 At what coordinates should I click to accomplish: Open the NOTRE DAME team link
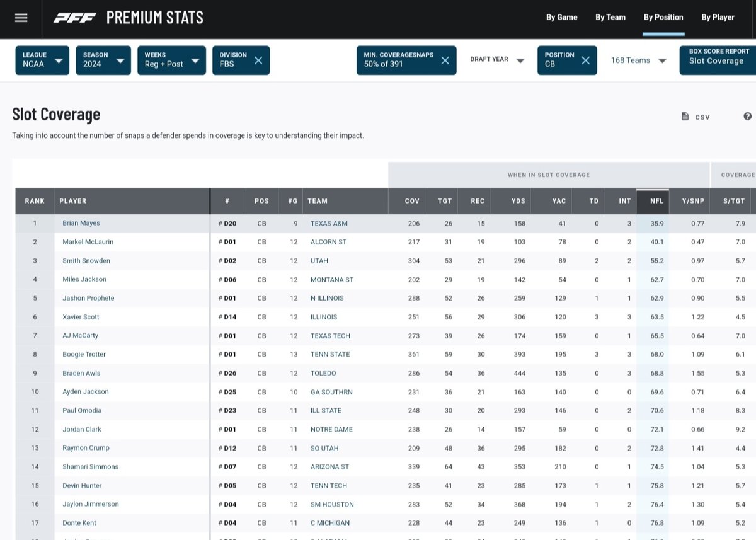point(331,429)
